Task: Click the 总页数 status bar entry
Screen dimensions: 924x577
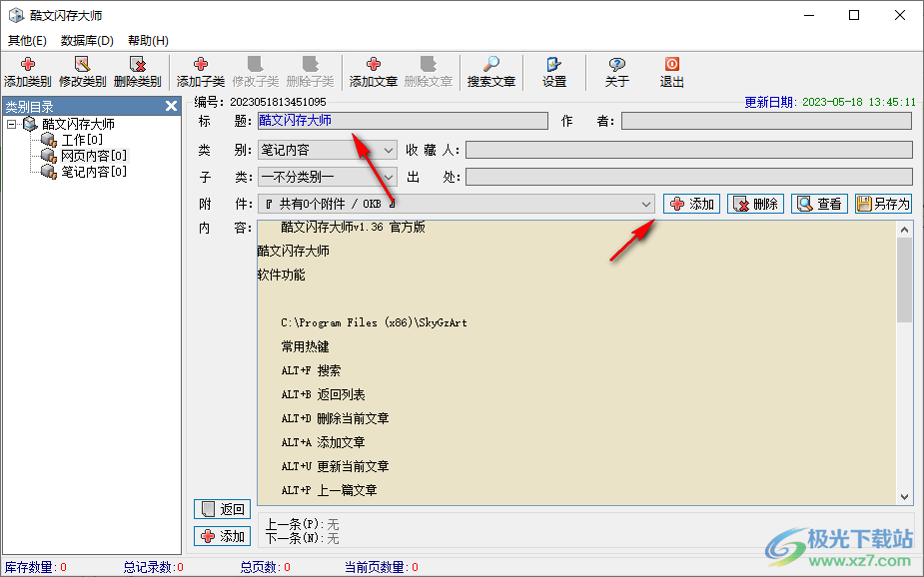Action: pyautogui.click(x=265, y=567)
